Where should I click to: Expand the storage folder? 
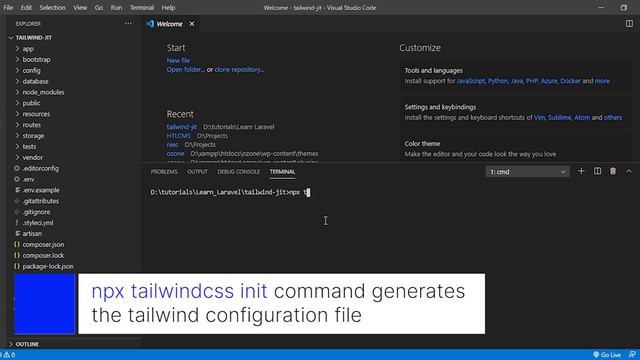33,136
